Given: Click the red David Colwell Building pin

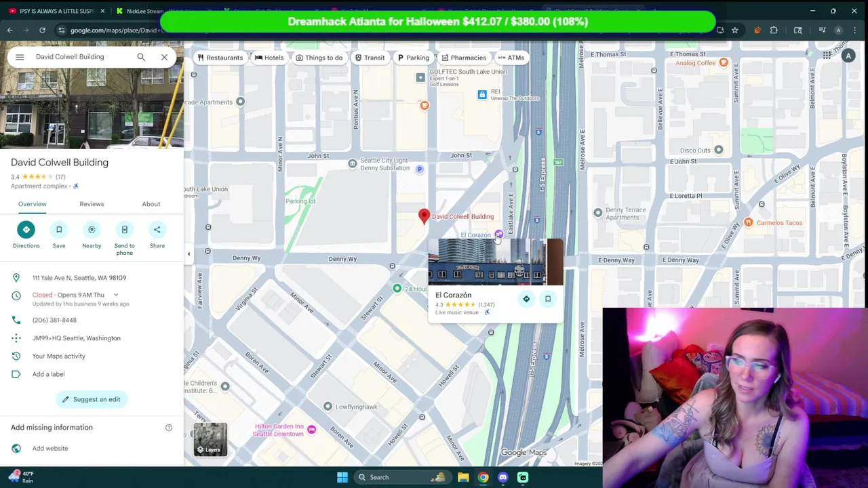Looking at the screenshot, I should [424, 216].
